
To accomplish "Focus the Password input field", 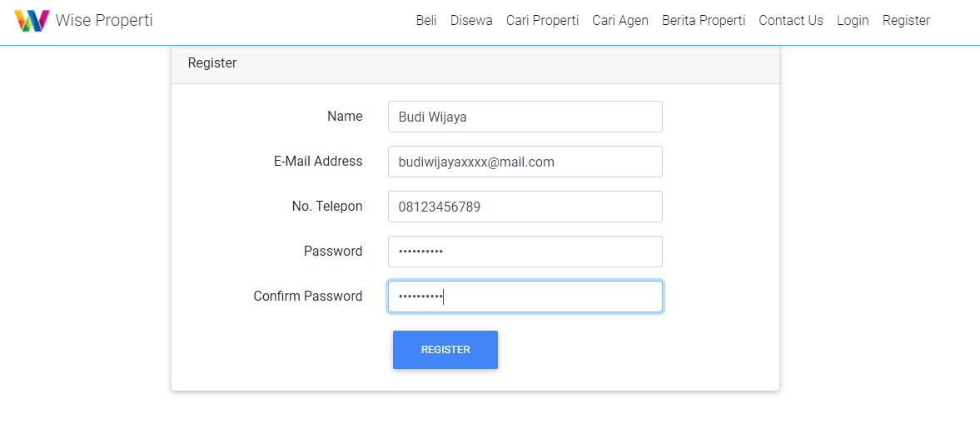I will click(x=525, y=252).
